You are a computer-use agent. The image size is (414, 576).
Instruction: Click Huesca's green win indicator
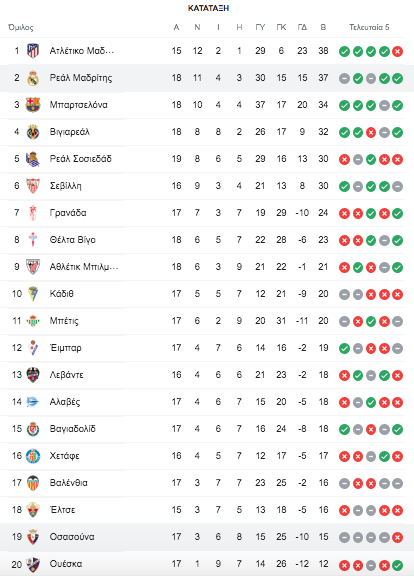[x=397, y=565]
